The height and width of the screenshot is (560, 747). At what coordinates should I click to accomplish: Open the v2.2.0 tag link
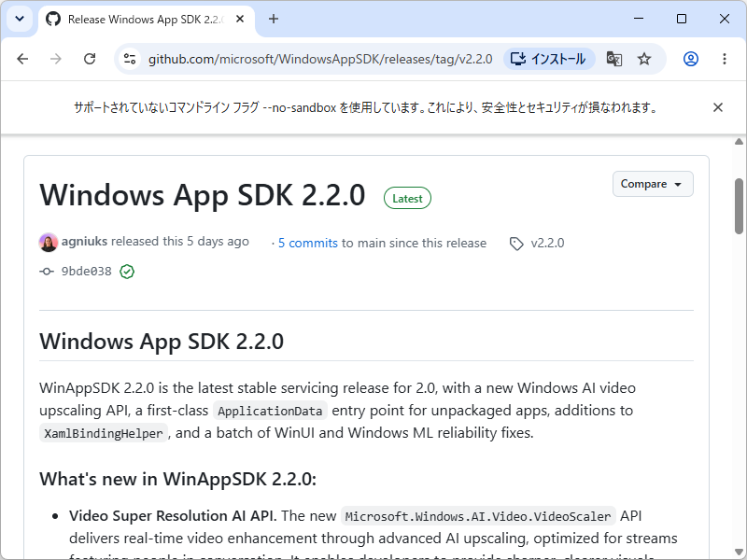tap(547, 243)
